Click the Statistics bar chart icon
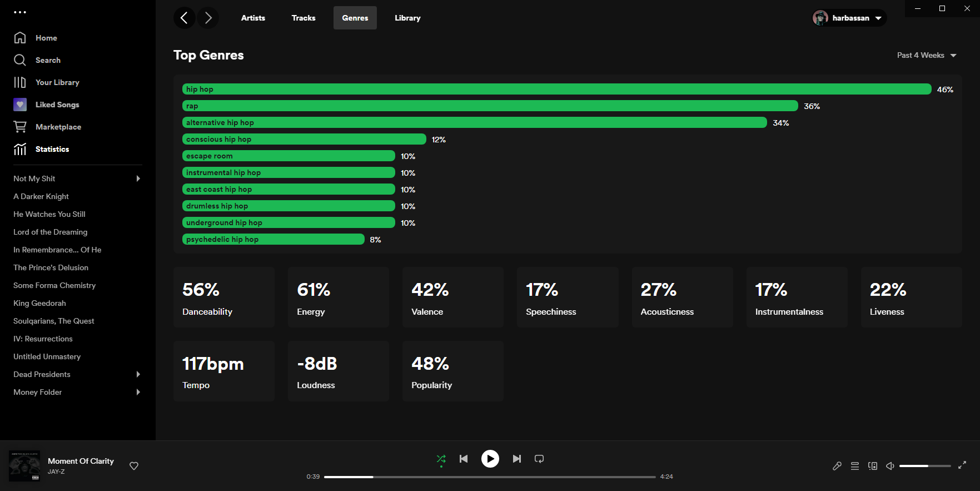Screen dimensions: 980x491 click(20, 149)
